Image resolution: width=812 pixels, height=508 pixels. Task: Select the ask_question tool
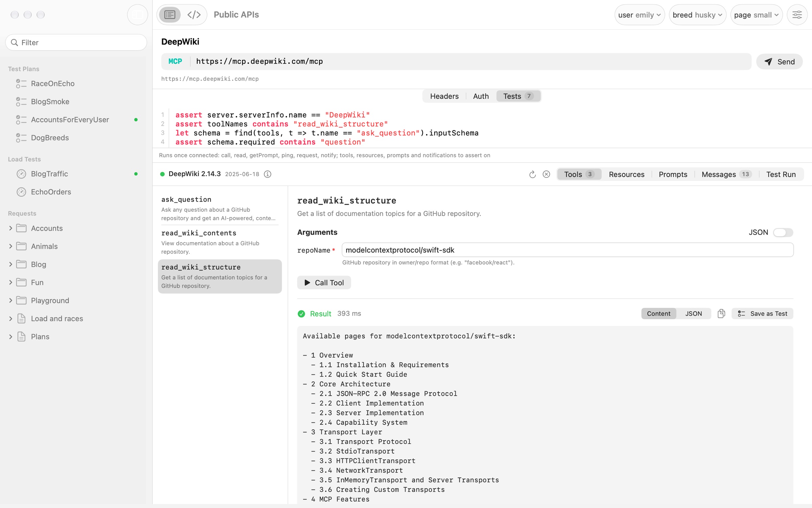pos(220,208)
